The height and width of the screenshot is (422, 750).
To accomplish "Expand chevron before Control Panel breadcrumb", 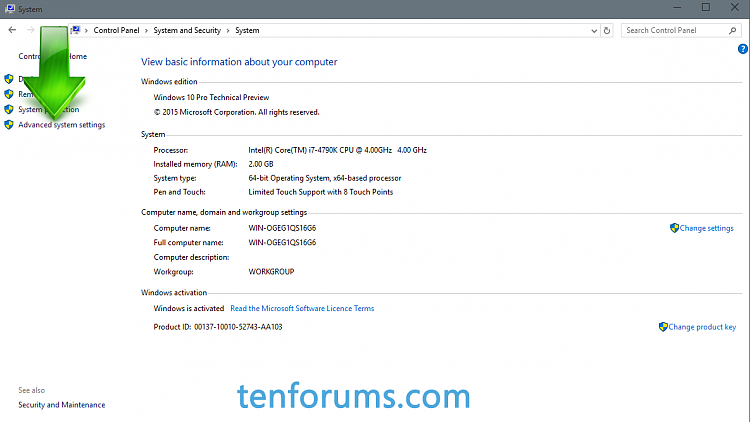I will coord(86,31).
